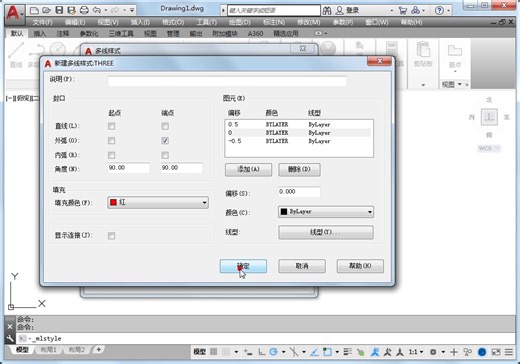520x364 pixels.
Task: Toggle snap mode icon in status bar
Action: [x=226, y=352]
